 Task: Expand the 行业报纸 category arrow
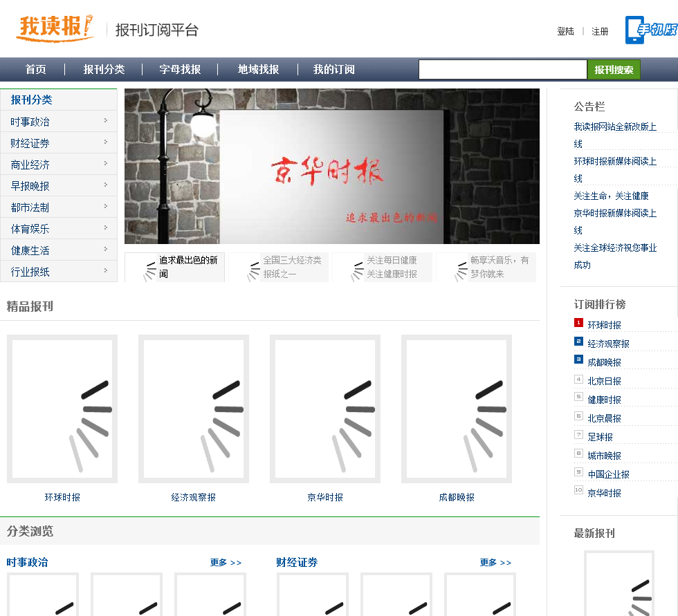pos(106,270)
